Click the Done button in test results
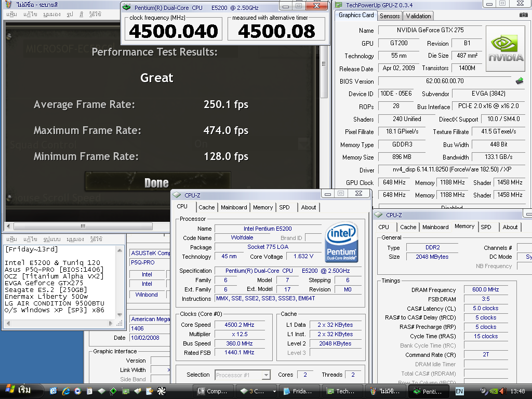 click(157, 182)
